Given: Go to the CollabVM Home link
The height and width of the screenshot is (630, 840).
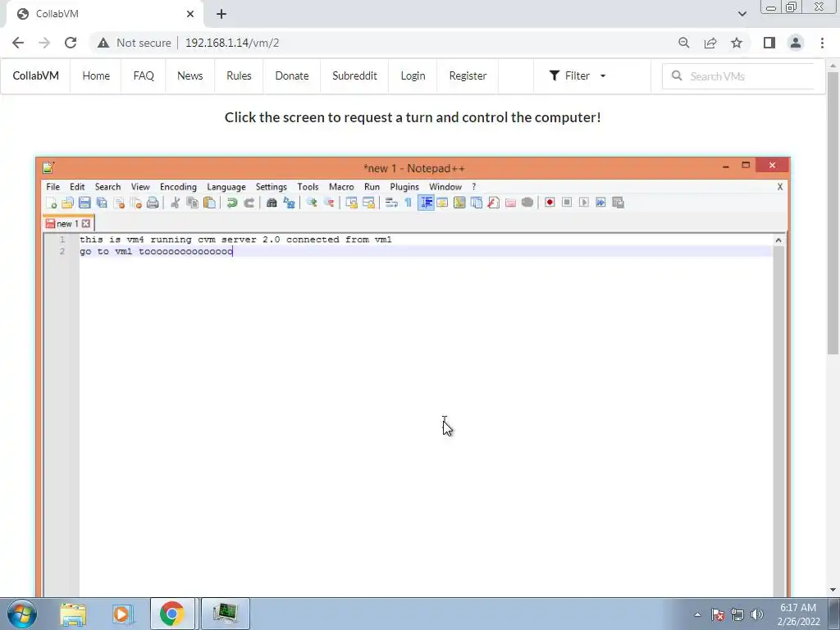Looking at the screenshot, I should [x=96, y=76].
